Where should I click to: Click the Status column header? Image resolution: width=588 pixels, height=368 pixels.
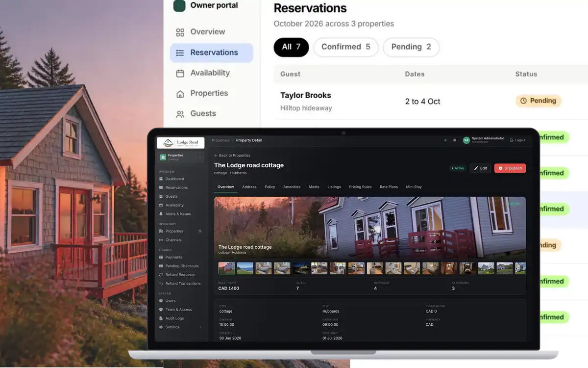[526, 74]
